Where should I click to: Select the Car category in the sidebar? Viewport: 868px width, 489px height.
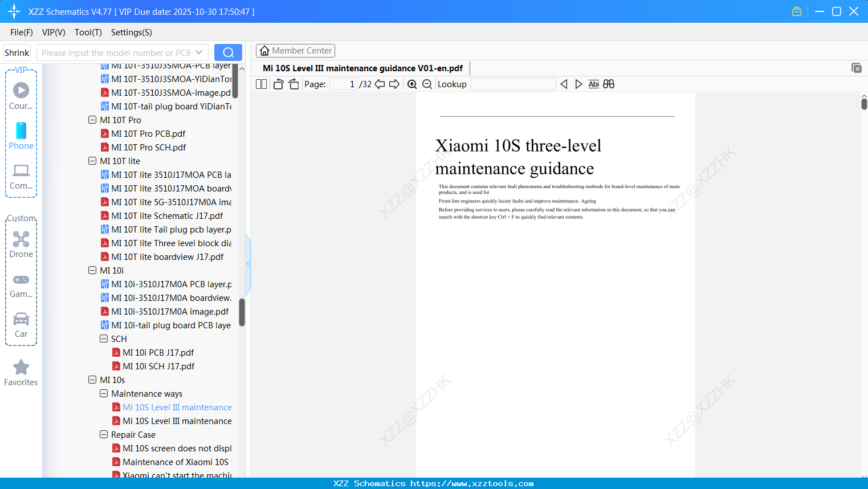pyautogui.click(x=21, y=324)
